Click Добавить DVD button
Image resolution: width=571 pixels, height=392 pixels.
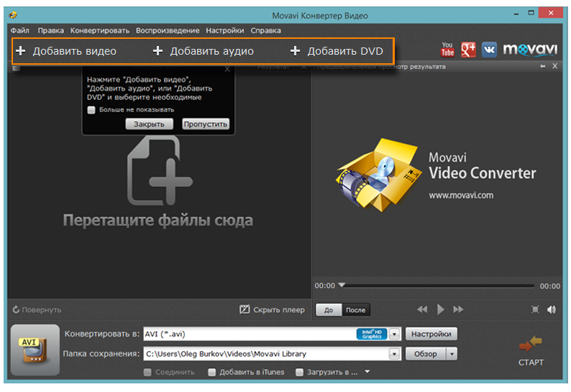(x=337, y=51)
